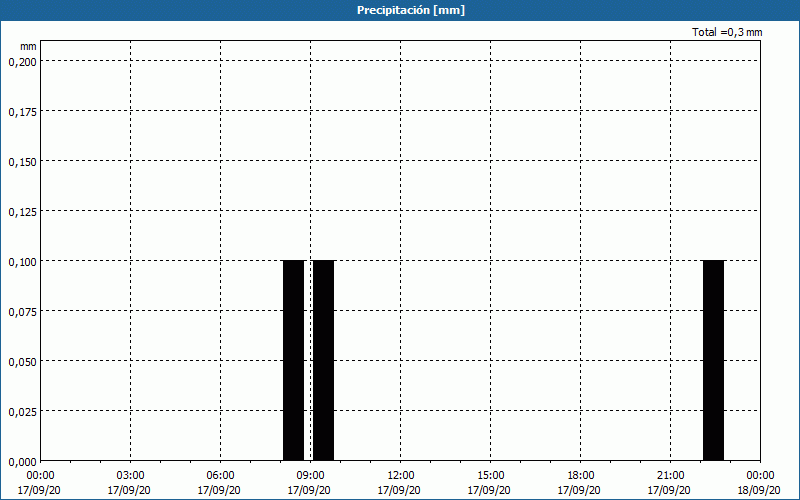Click the precipitation bar after 21:00
The width and height of the screenshot is (800, 500).
pos(713,360)
